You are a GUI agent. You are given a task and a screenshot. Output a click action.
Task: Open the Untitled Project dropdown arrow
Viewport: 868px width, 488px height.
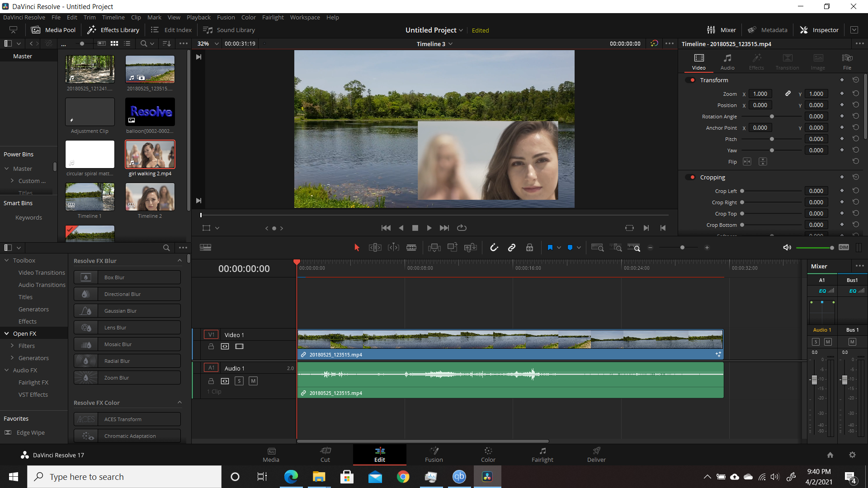[461, 30]
